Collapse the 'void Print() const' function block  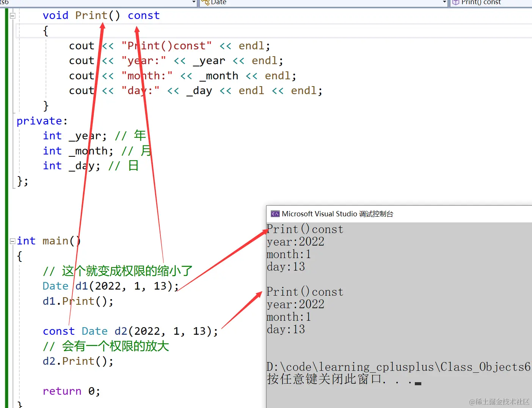tap(13, 16)
